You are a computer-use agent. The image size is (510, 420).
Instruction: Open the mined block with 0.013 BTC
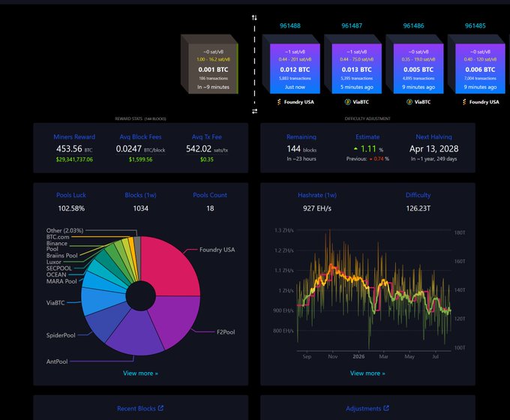(357, 69)
